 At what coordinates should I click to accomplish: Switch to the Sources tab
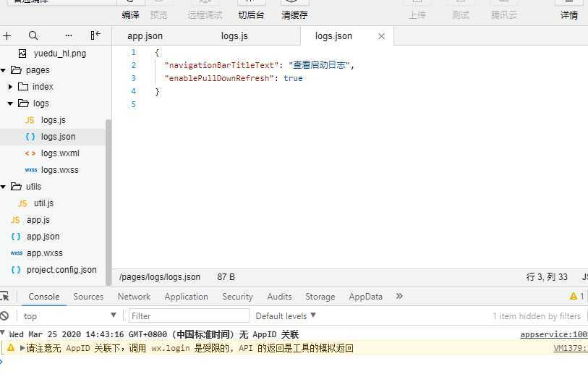click(x=88, y=297)
